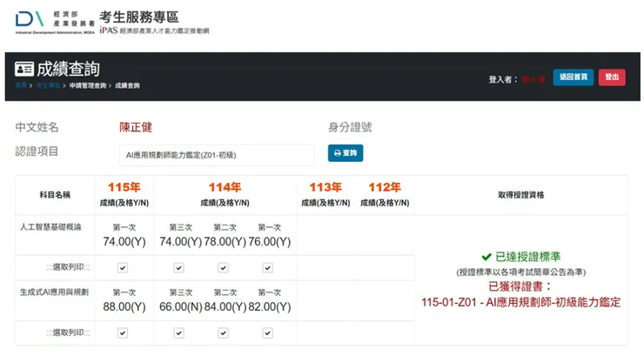Open the blurred second breadcrumb link before 申請管理查詢
The height and width of the screenshot is (363, 644).
48,85
